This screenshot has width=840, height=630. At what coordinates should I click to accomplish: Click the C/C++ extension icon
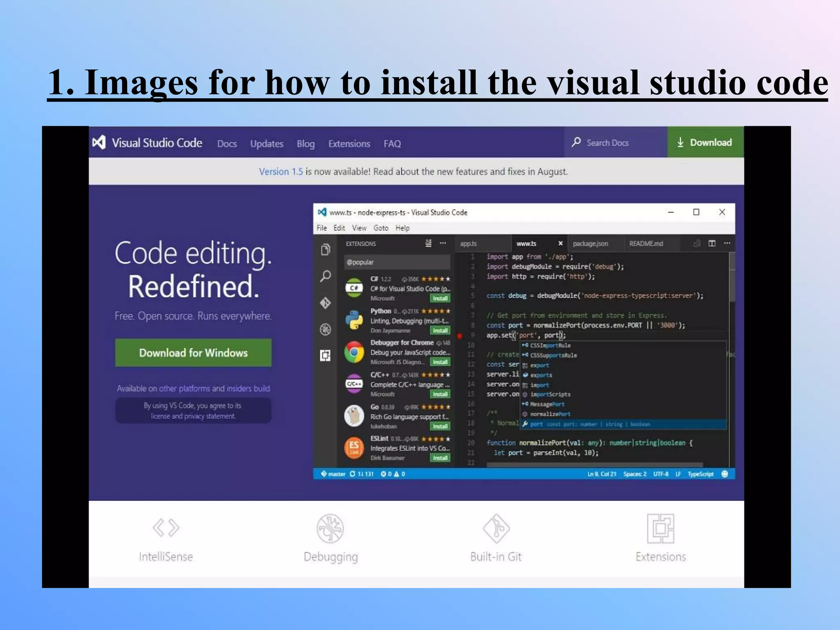[x=354, y=384]
